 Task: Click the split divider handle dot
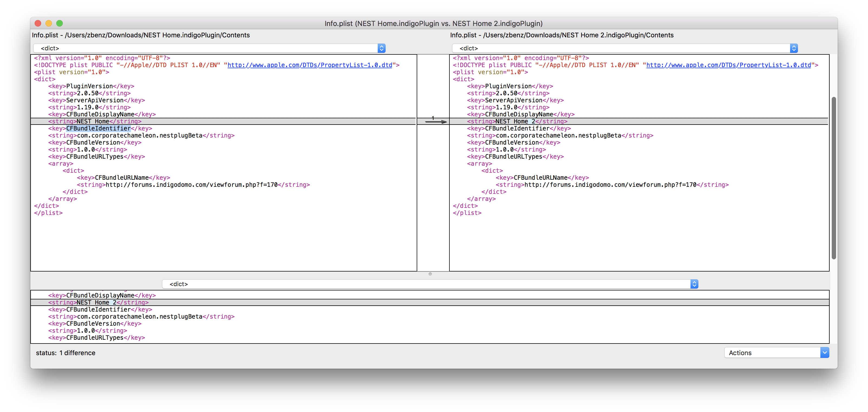(430, 274)
